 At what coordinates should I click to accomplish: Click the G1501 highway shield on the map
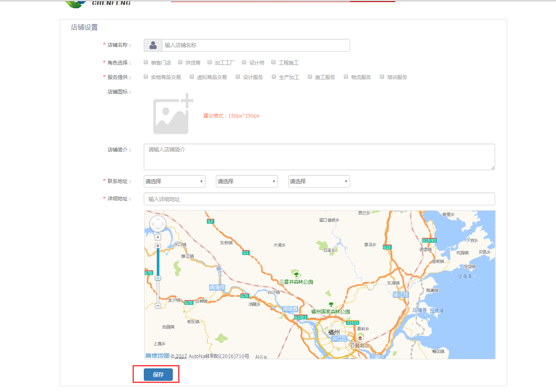[301, 317]
